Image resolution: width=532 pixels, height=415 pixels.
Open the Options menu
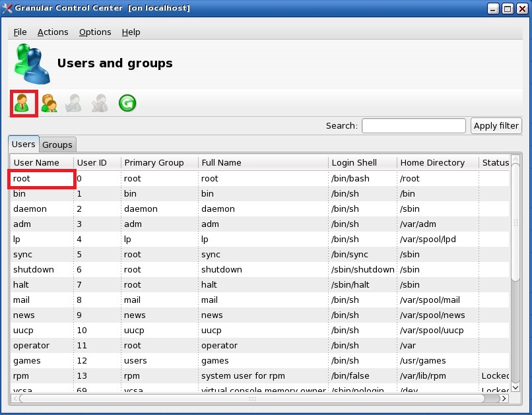click(x=94, y=32)
